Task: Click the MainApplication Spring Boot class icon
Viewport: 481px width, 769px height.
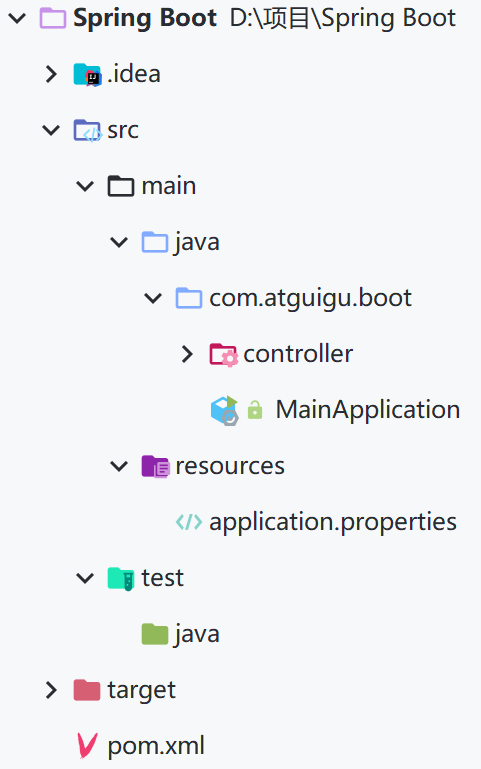Action: coord(225,410)
